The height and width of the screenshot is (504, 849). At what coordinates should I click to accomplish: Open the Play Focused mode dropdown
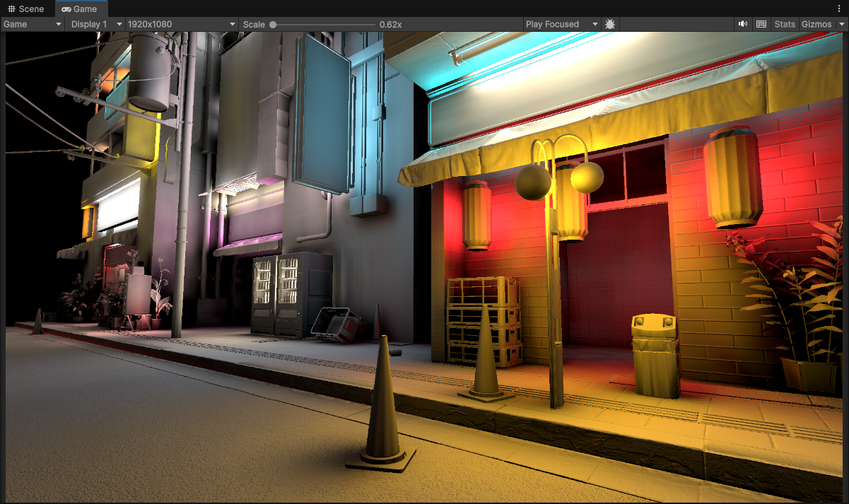coord(561,23)
